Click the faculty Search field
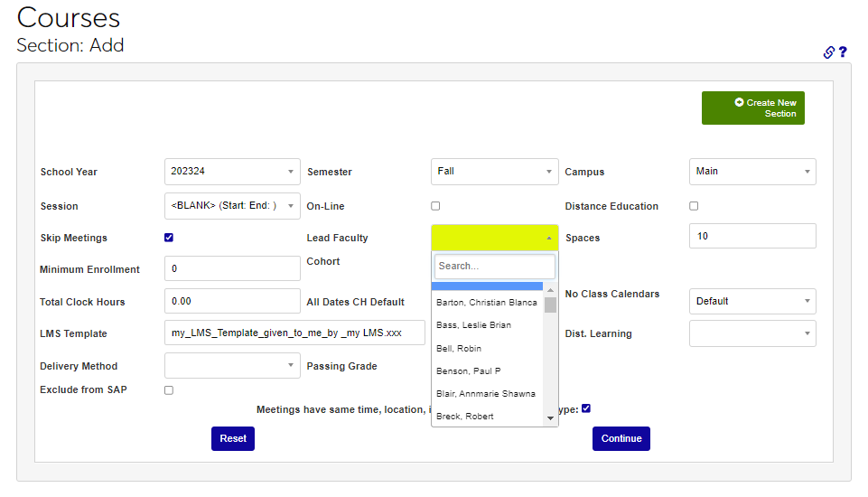 click(494, 267)
